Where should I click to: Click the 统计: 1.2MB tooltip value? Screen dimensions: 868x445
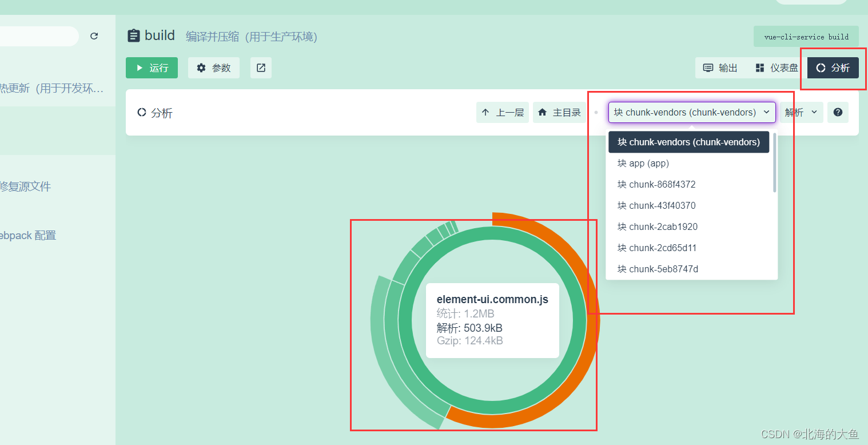465,313
